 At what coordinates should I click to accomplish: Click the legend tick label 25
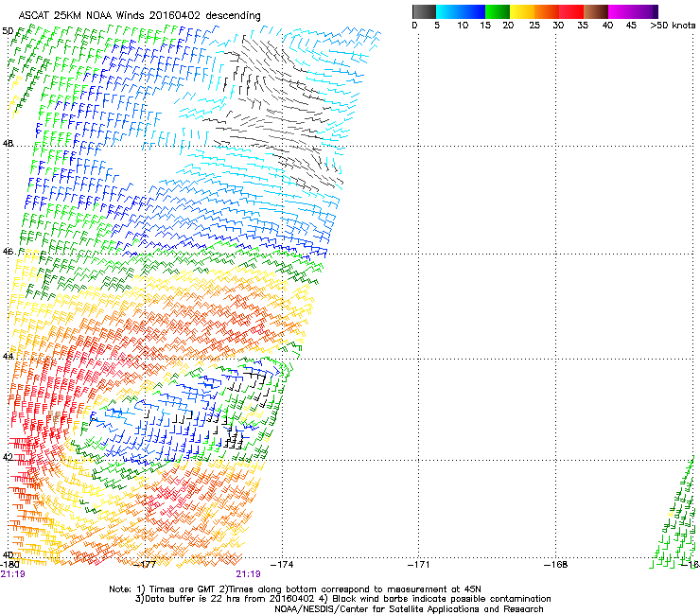(534, 26)
